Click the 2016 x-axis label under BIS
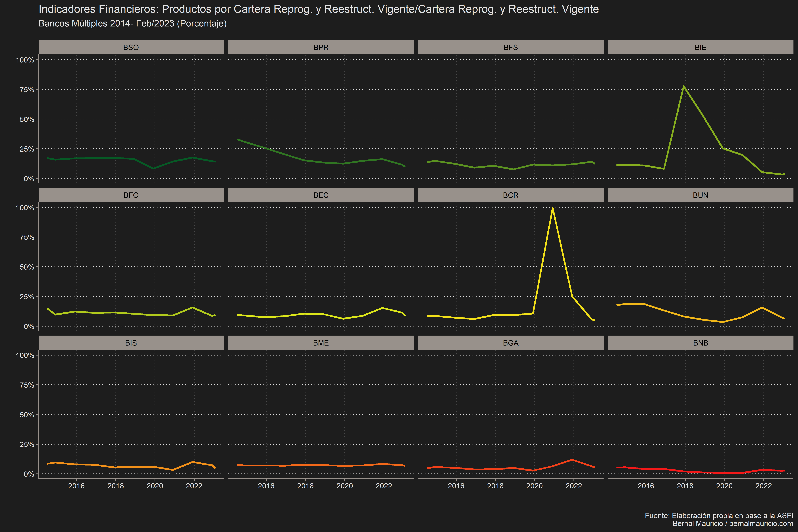The height and width of the screenshot is (532, 798). pos(76,486)
